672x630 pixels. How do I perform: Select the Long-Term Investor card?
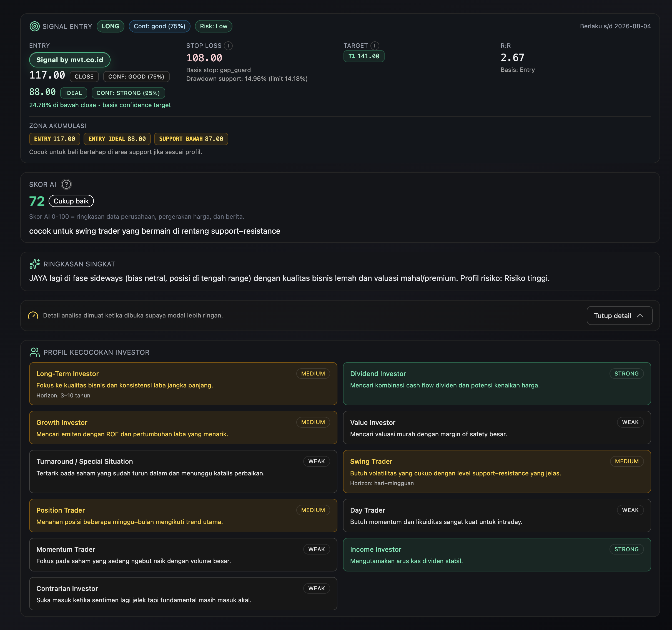pyautogui.click(x=183, y=383)
